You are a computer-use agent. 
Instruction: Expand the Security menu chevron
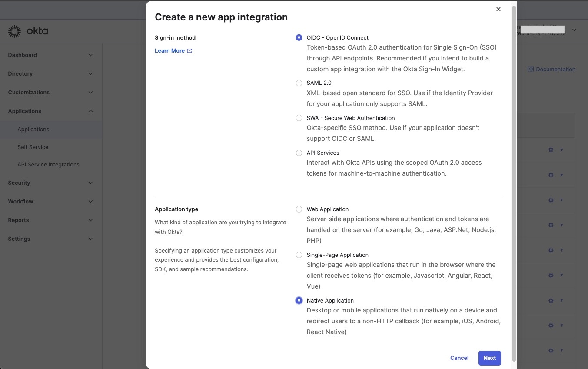90,183
